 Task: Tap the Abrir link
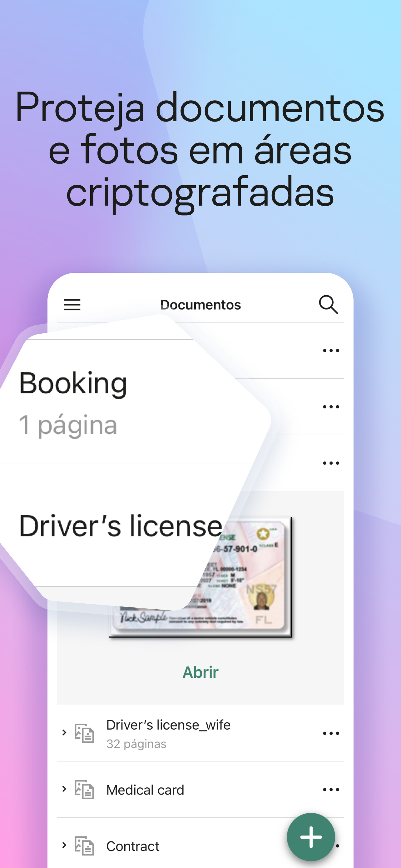(200, 673)
